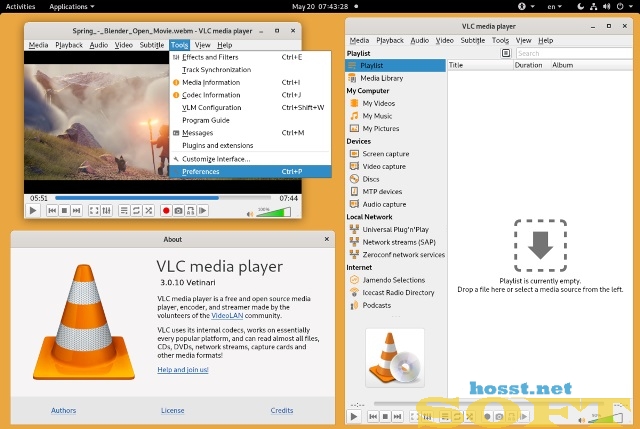Stop playback in left VLC window

pos(64,211)
